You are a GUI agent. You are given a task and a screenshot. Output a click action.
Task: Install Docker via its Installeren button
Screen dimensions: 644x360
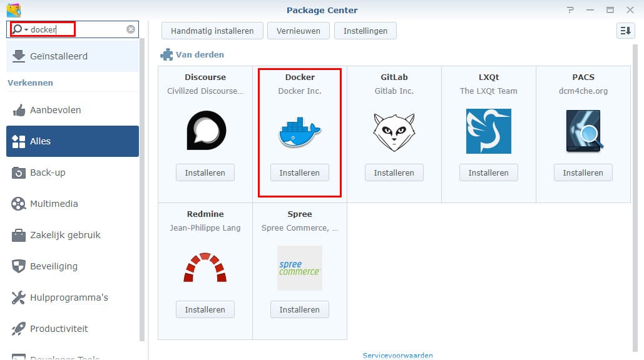pos(299,172)
